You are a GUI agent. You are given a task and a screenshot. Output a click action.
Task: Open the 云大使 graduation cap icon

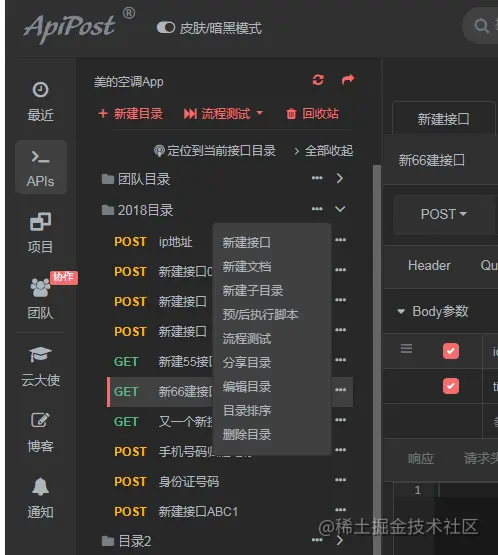click(40, 354)
